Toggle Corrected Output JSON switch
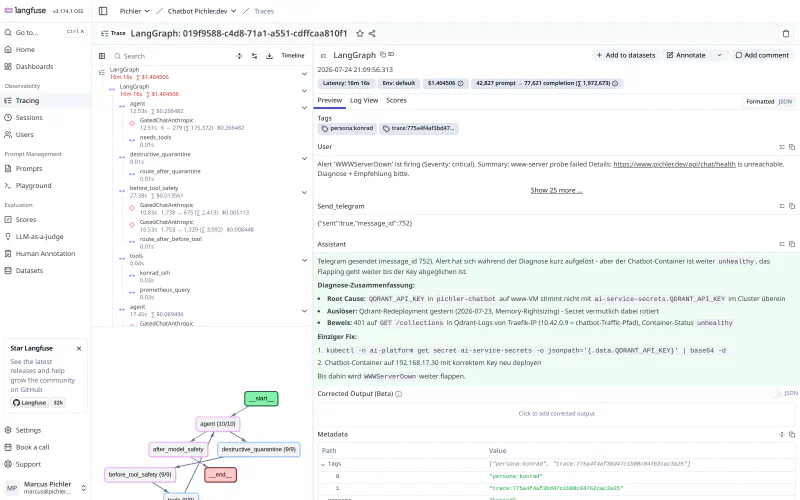This screenshot has width=800, height=500. (x=776, y=393)
